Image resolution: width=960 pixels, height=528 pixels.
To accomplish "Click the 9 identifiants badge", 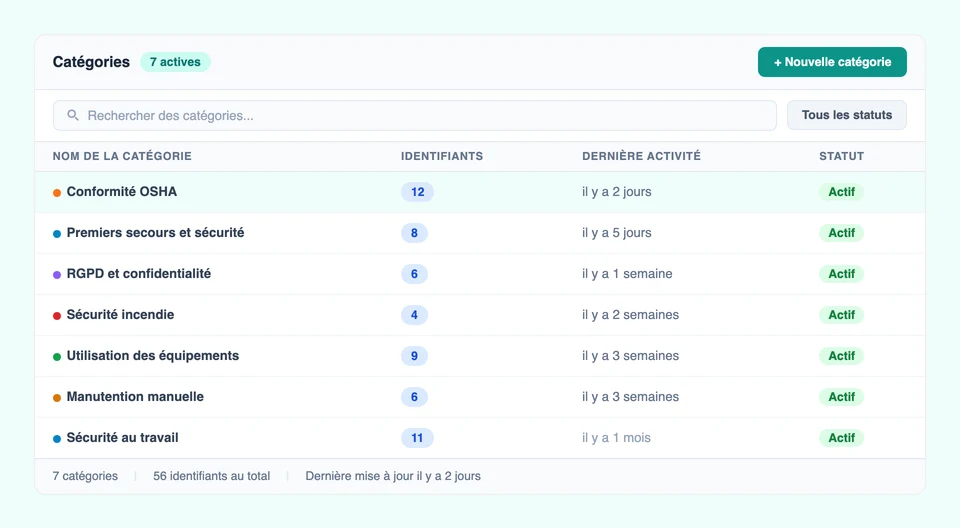I will (414, 356).
